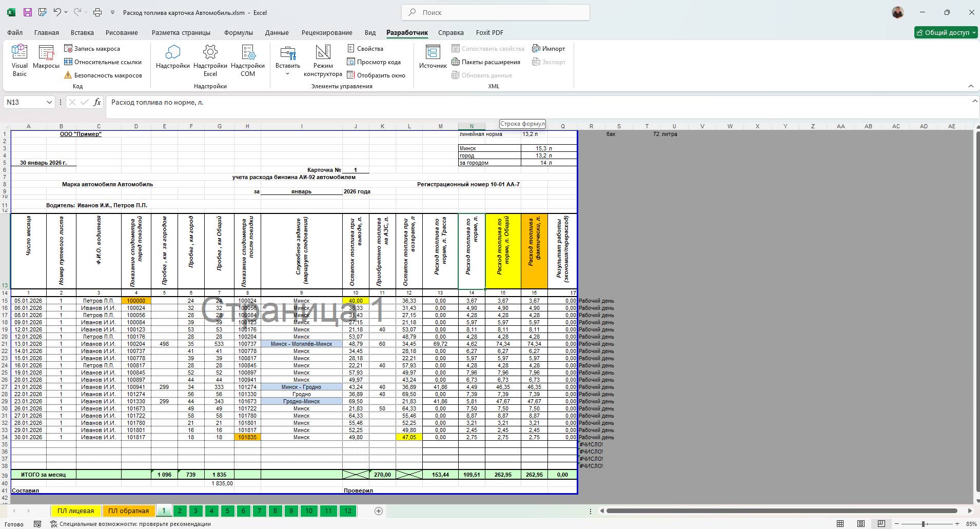The image size is (980, 529).
Task: Save the workbook from the title bar
Action: (x=28, y=12)
